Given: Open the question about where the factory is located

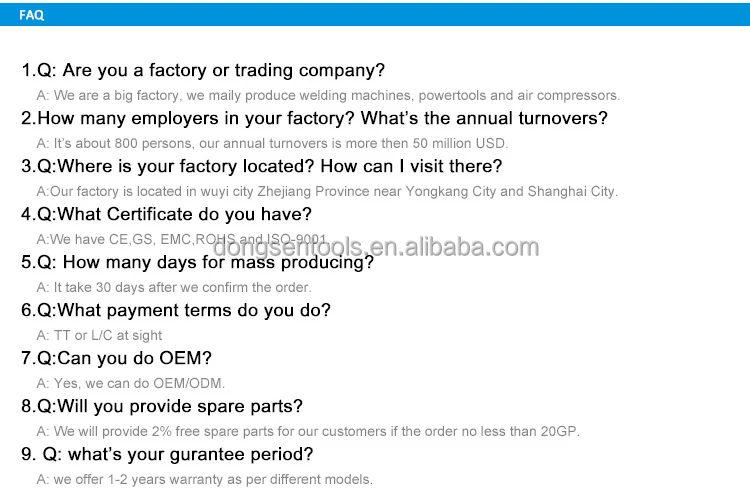Looking at the screenshot, I should (261, 166).
